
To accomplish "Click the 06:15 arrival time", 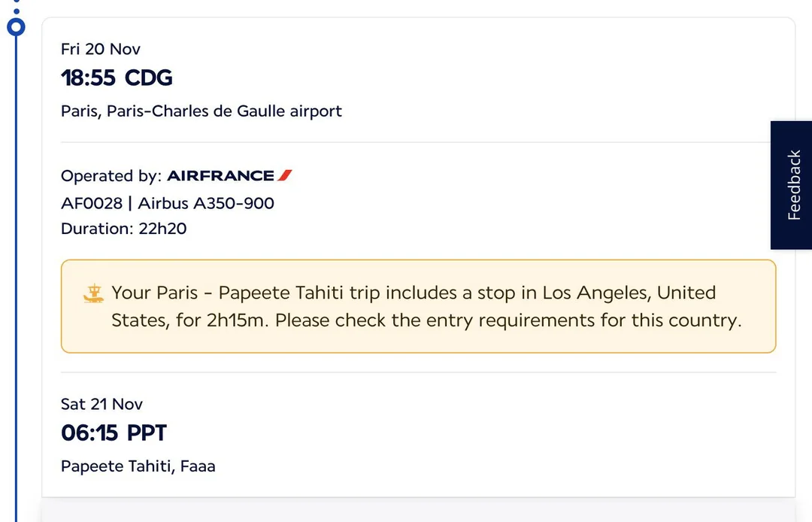I will (x=89, y=433).
